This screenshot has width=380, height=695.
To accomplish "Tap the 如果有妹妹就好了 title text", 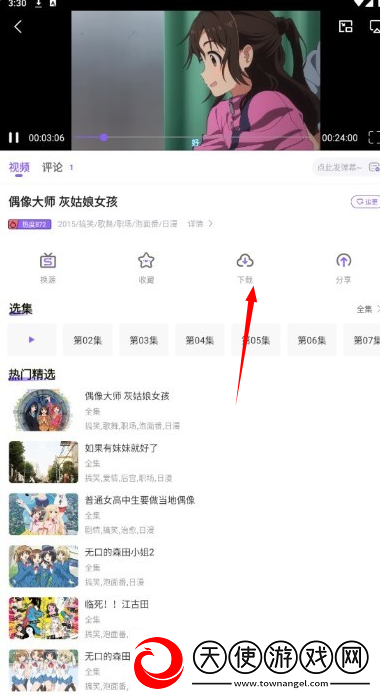I will tap(121, 448).
